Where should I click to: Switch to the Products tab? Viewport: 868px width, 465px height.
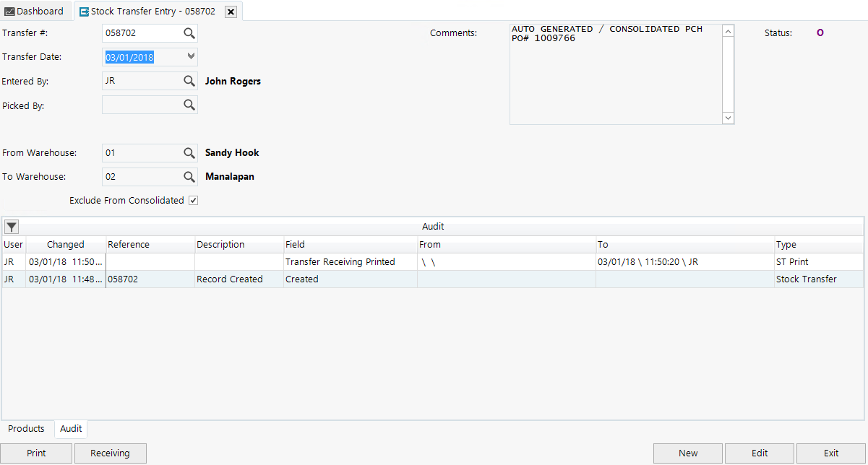[26, 428]
